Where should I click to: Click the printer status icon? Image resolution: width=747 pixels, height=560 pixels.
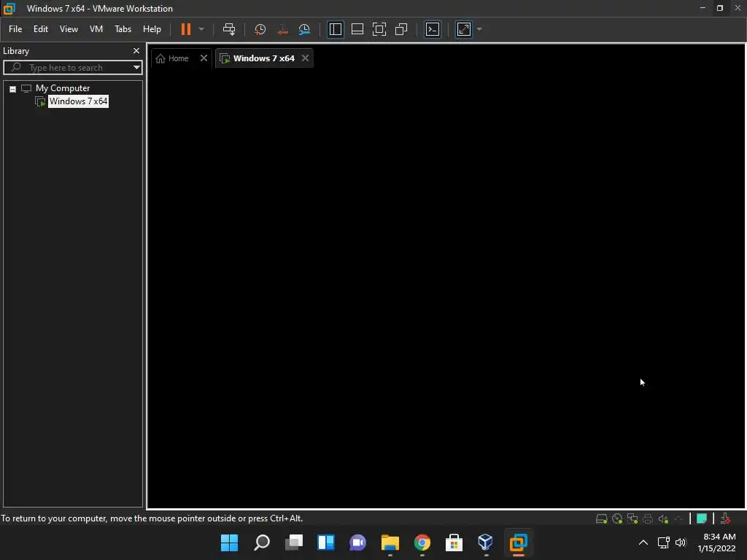pos(648,519)
